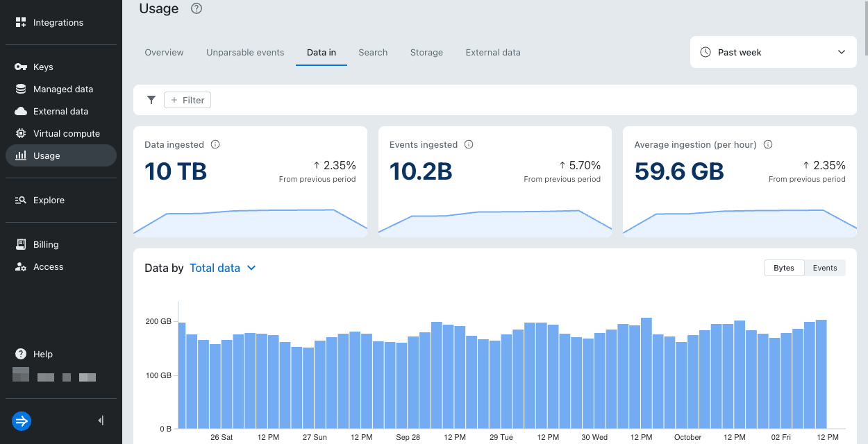Image resolution: width=868 pixels, height=444 pixels.
Task: Switch the chart to Events
Action: [825, 268]
